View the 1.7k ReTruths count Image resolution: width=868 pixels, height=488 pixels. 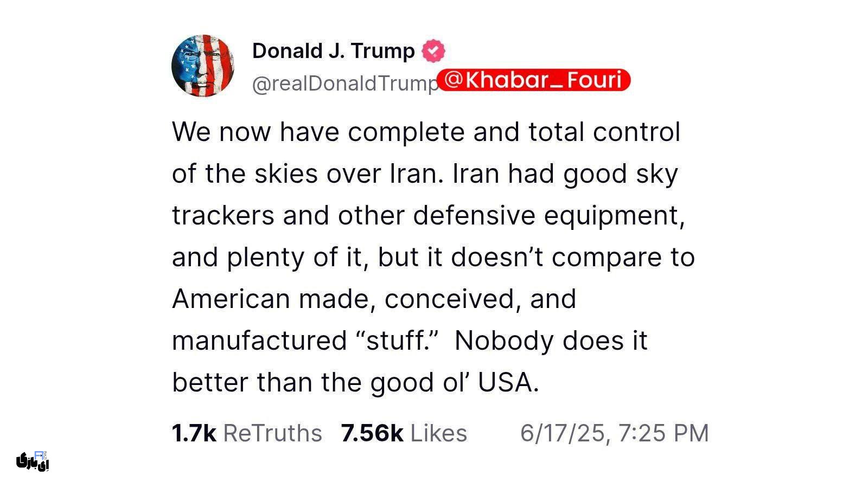pyautogui.click(x=247, y=433)
